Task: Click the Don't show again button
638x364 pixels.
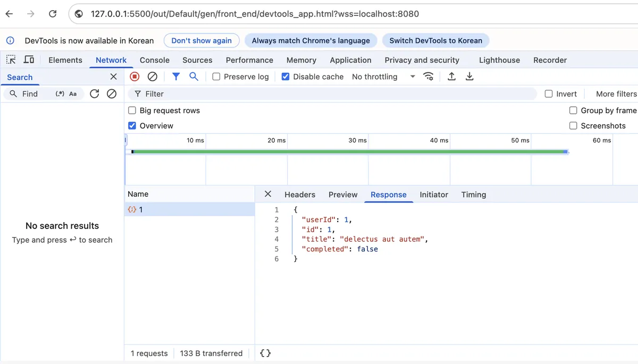Action: tap(202, 40)
